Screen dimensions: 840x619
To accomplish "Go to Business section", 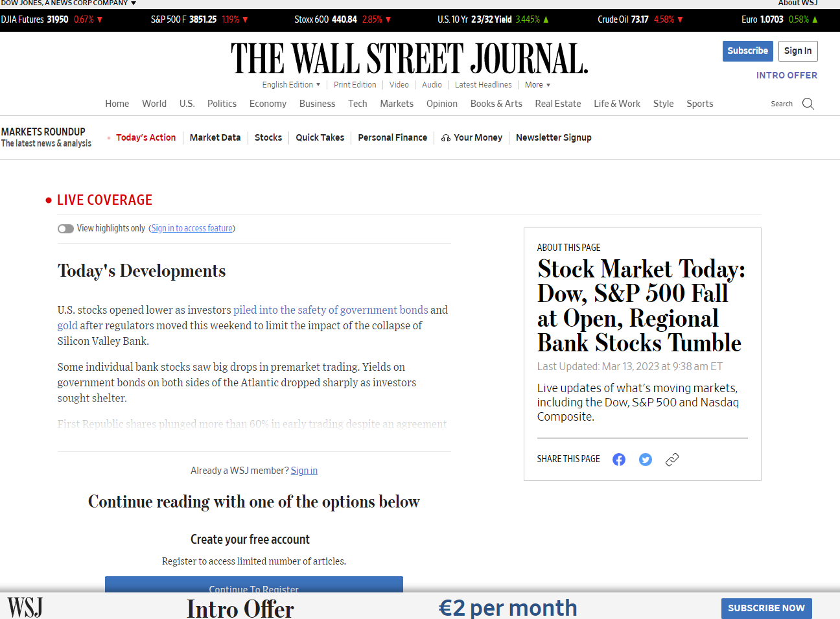I will coord(318,104).
